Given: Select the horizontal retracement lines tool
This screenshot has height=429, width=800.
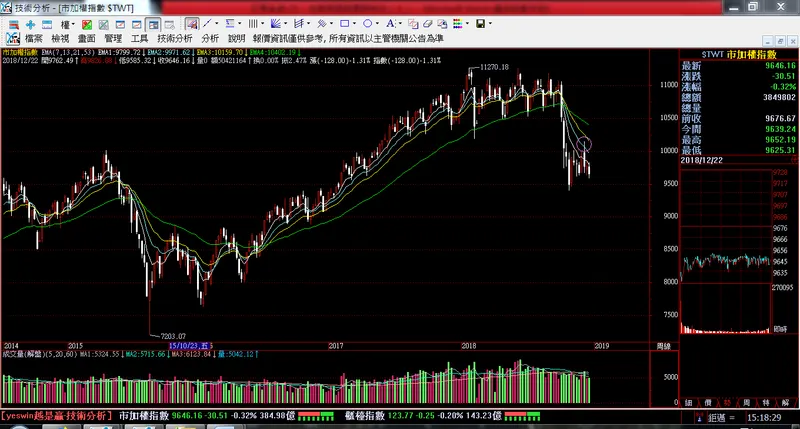Looking at the screenshot, I should [230, 23].
